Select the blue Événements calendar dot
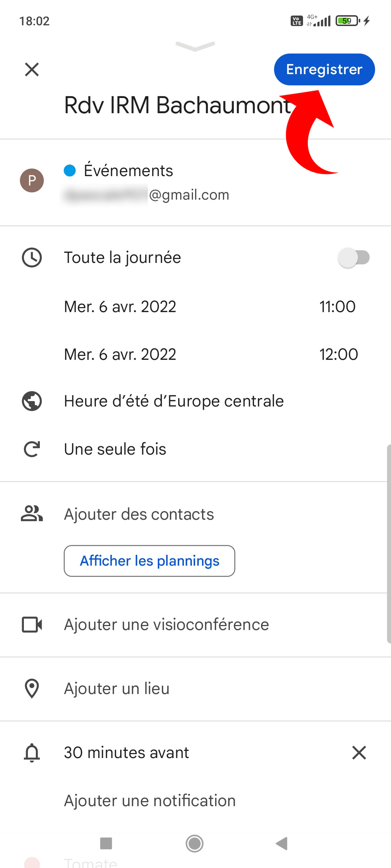Screen dimensions: 391x868 pyautogui.click(x=70, y=170)
